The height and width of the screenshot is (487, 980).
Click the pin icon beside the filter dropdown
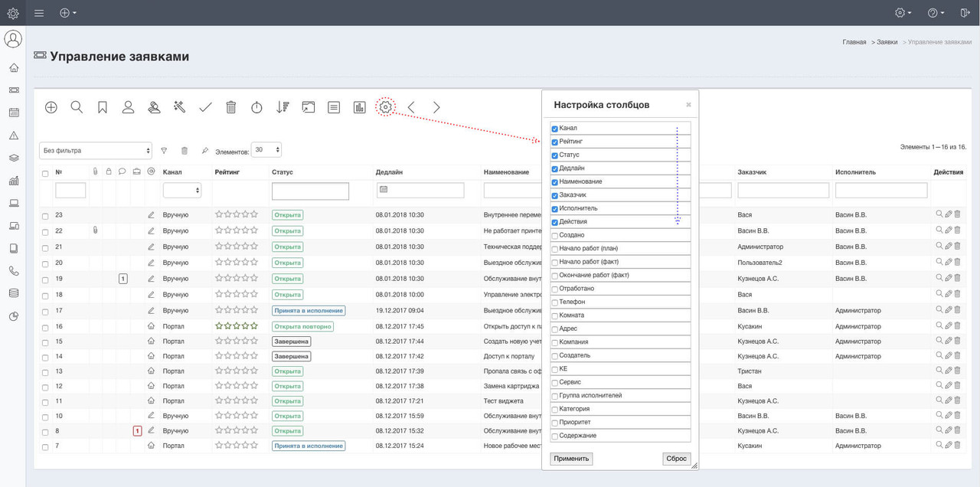pos(205,151)
